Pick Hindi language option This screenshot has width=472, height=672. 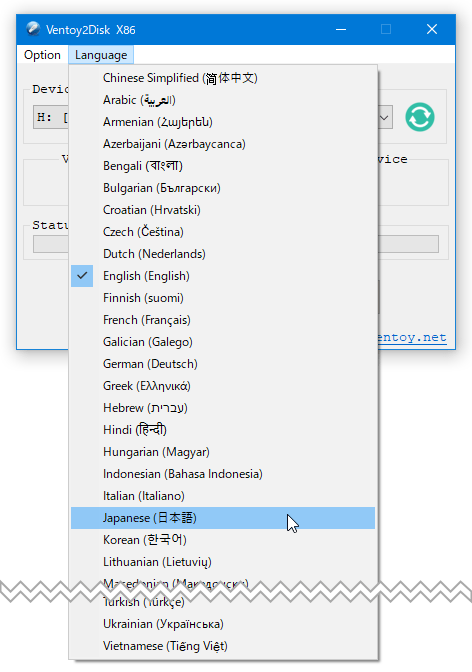click(x=223, y=430)
